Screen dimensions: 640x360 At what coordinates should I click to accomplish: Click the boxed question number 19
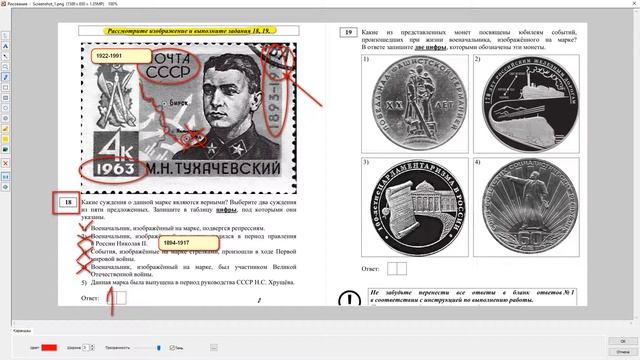click(x=349, y=32)
